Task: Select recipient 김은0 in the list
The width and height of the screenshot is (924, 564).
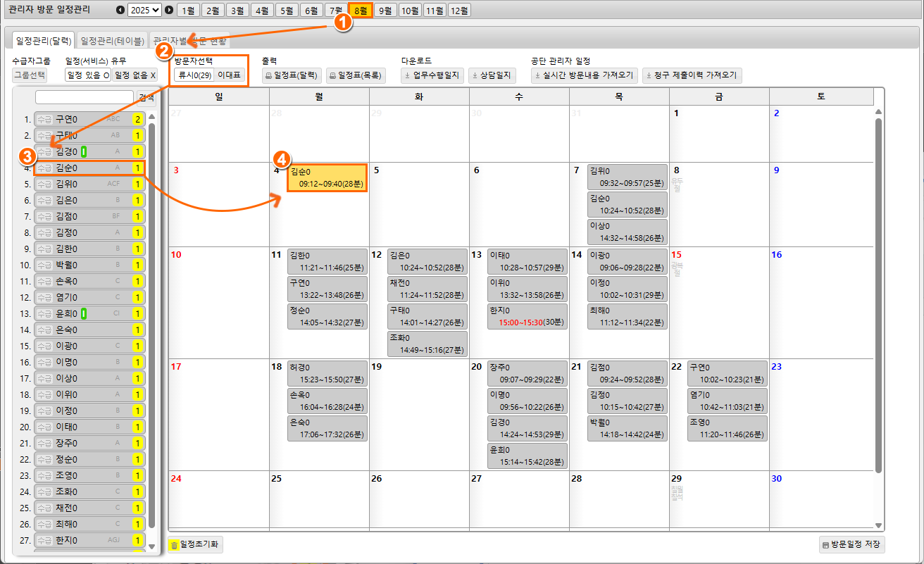Action: pyautogui.click(x=89, y=200)
